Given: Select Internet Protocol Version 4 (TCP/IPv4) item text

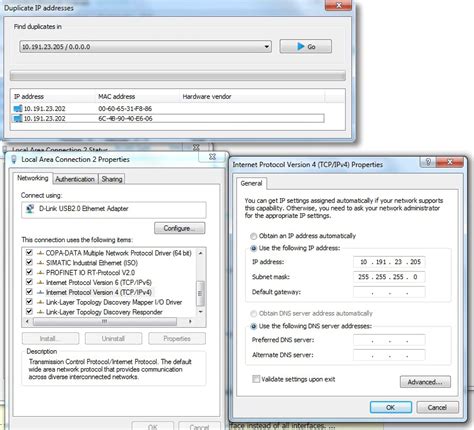Looking at the screenshot, I should pos(99,292).
